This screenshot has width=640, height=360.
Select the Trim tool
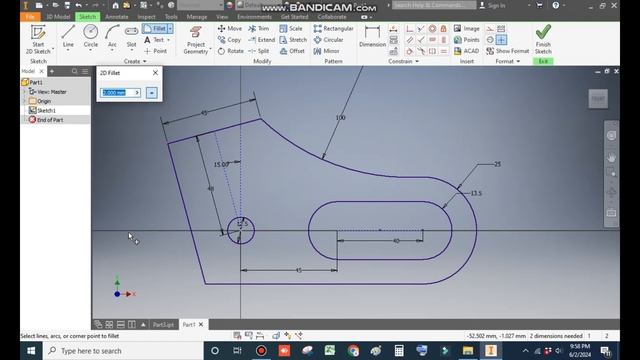tap(259, 29)
